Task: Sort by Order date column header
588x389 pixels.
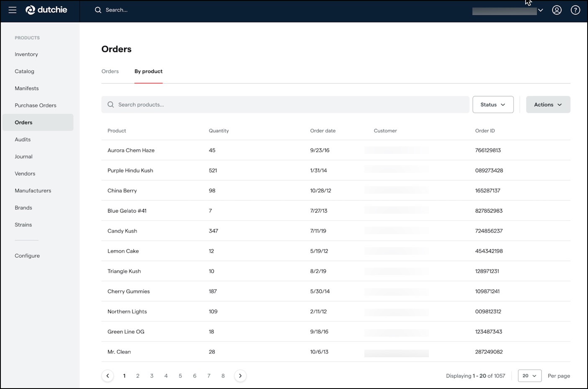Action: tap(323, 131)
